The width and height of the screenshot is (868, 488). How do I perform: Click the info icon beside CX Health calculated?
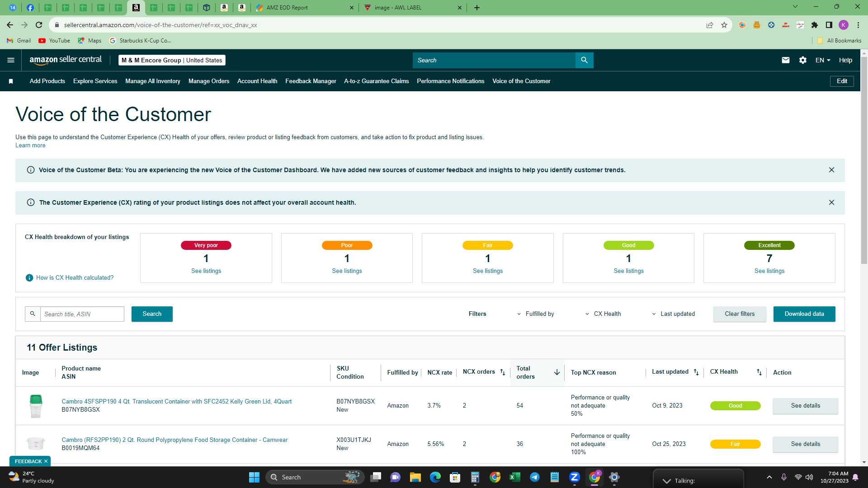pos(29,278)
